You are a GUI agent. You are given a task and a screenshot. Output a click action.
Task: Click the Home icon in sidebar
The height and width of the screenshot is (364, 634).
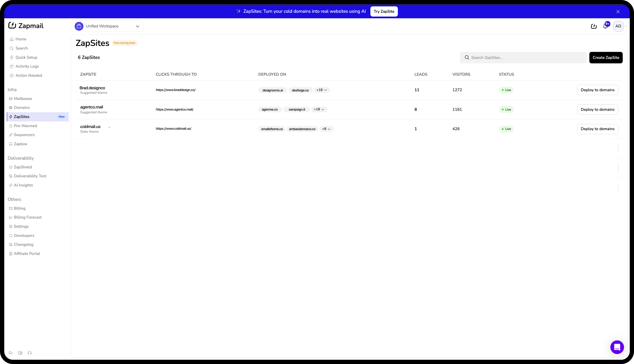pyautogui.click(x=11, y=39)
